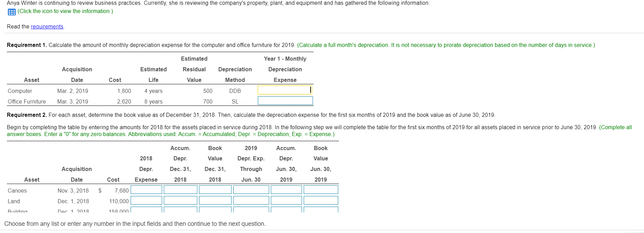Viewport: 644px width, 233px height.
Task: Select the Accum. Depr. Jun. 30 field for Land
Action: pyautogui.click(x=286, y=200)
